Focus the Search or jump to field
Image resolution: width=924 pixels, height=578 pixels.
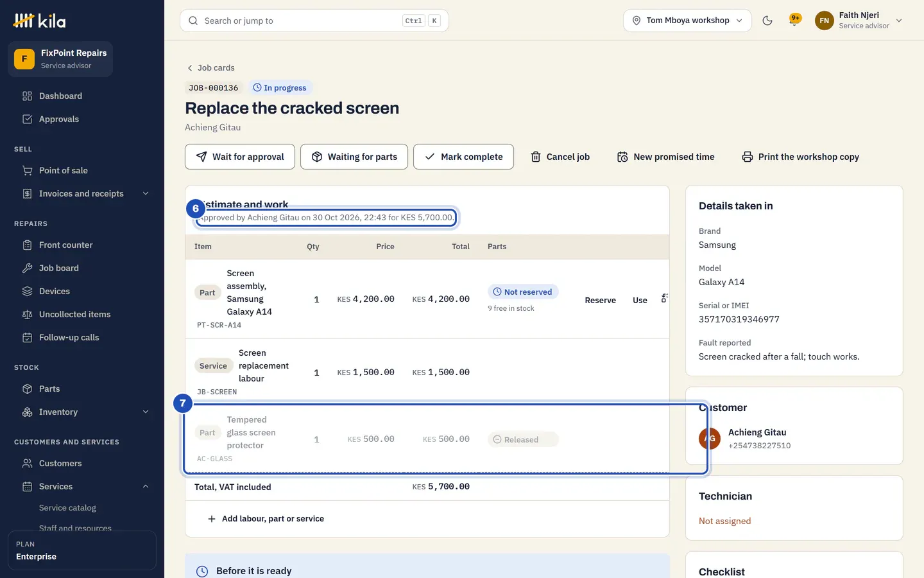click(x=314, y=21)
